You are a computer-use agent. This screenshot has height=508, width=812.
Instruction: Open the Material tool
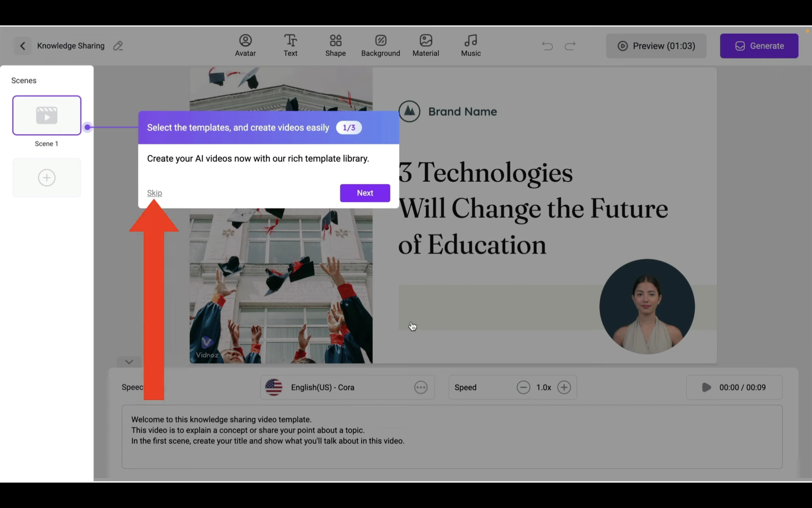point(426,46)
